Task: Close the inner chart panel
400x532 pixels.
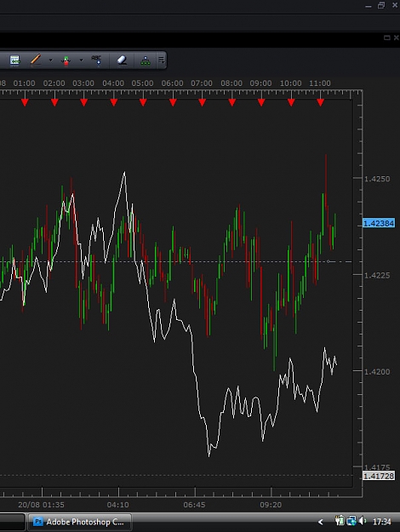Action: coord(397,37)
